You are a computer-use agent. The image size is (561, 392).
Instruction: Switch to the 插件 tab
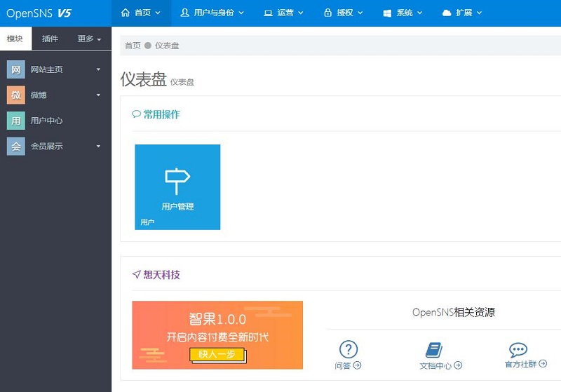(50, 39)
